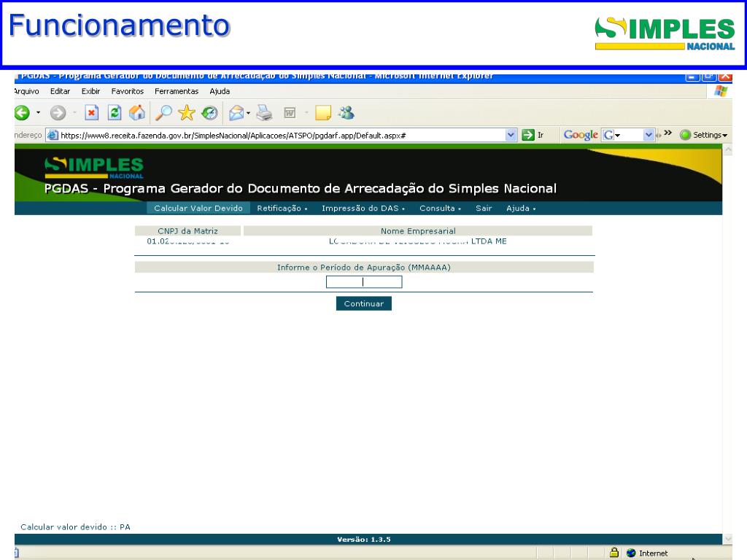Open the Editar menu
747x560 pixels.
60,91
